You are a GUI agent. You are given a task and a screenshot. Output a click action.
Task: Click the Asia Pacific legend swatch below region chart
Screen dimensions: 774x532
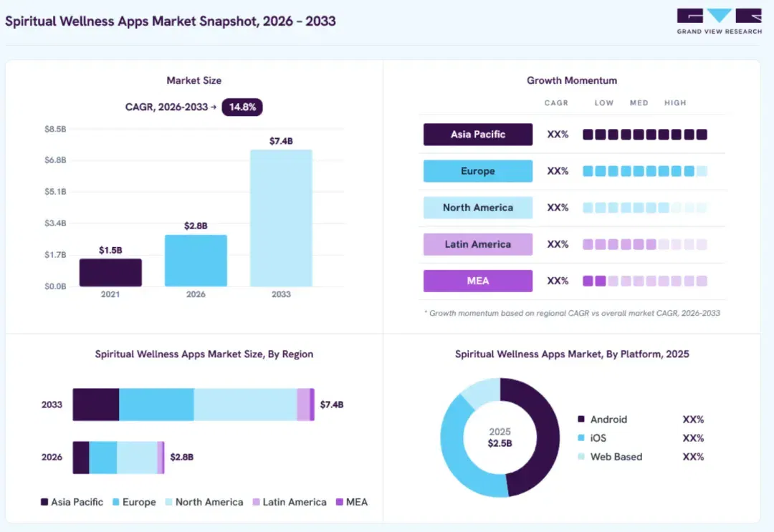[44, 502]
